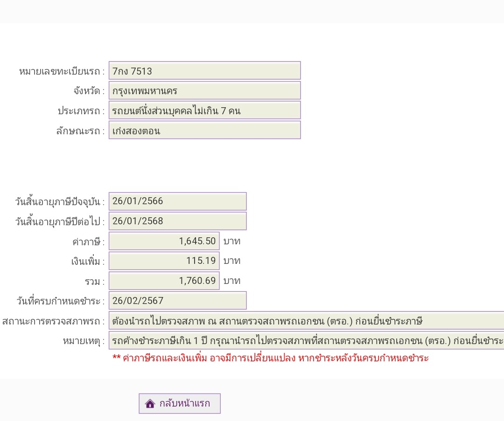
Task: Click the บาท unit next to เงินเพิ่ม
Action: tap(232, 261)
